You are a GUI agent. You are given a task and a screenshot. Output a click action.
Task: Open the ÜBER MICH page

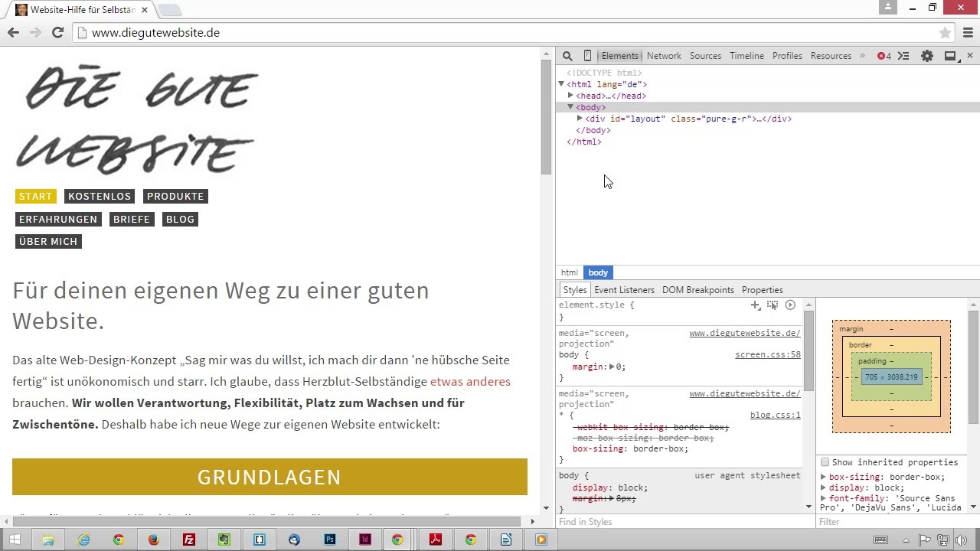[48, 241]
